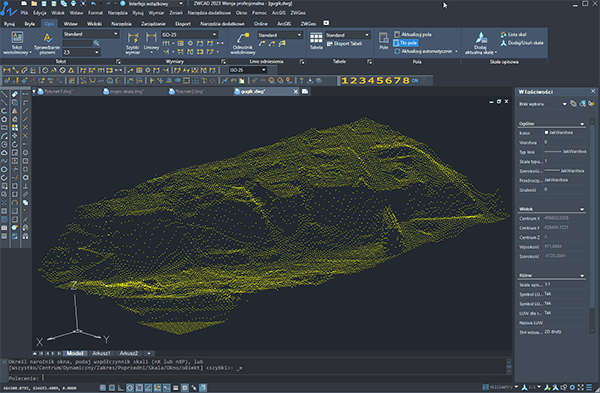Collapse the Widok section in properties panel
Viewport: 600px width, 393px height.
tap(582, 209)
